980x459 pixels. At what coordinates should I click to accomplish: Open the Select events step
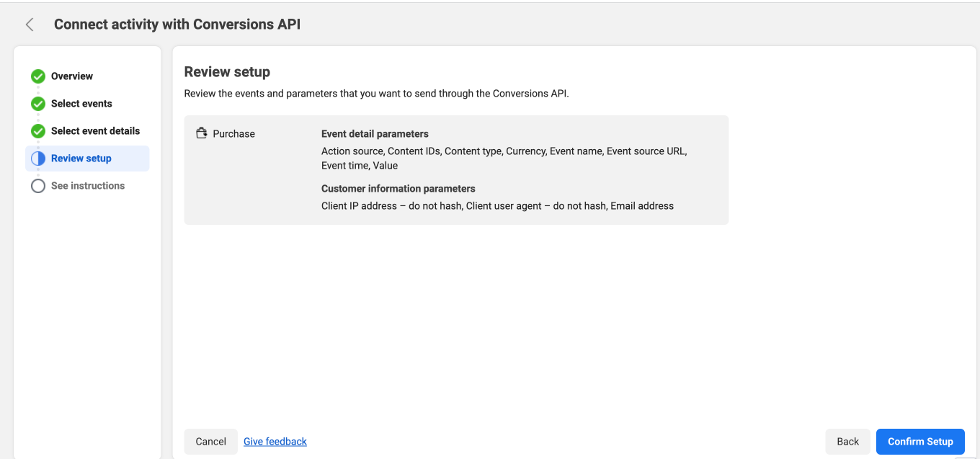[81, 104]
